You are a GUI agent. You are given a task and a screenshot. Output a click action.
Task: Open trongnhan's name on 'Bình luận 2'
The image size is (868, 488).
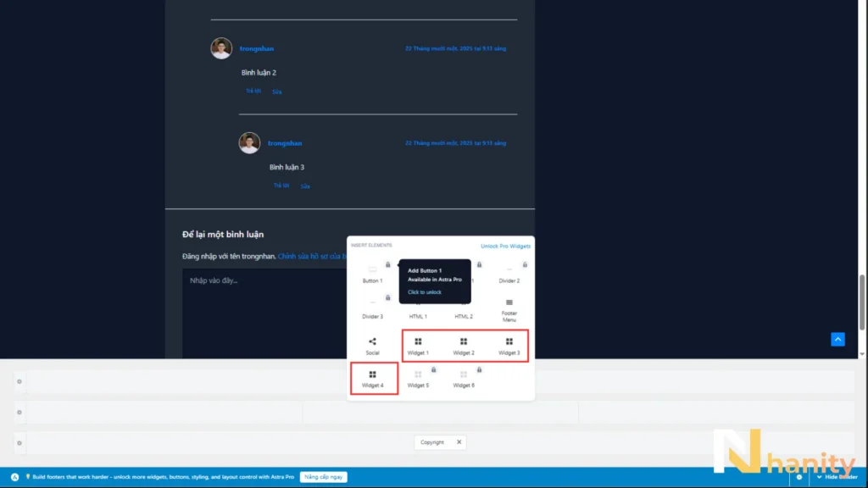coord(257,48)
